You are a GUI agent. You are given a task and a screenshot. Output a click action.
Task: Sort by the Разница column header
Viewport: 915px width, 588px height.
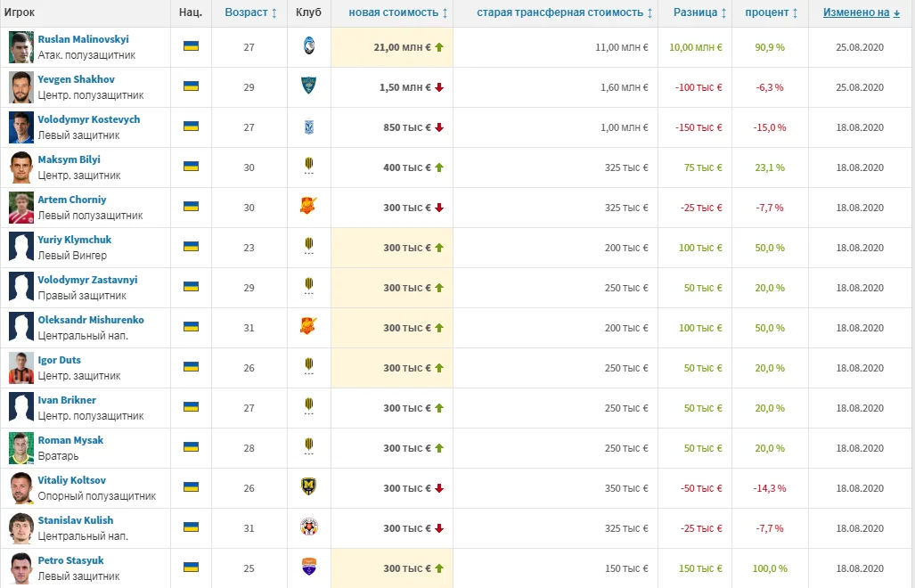pyautogui.click(x=699, y=12)
